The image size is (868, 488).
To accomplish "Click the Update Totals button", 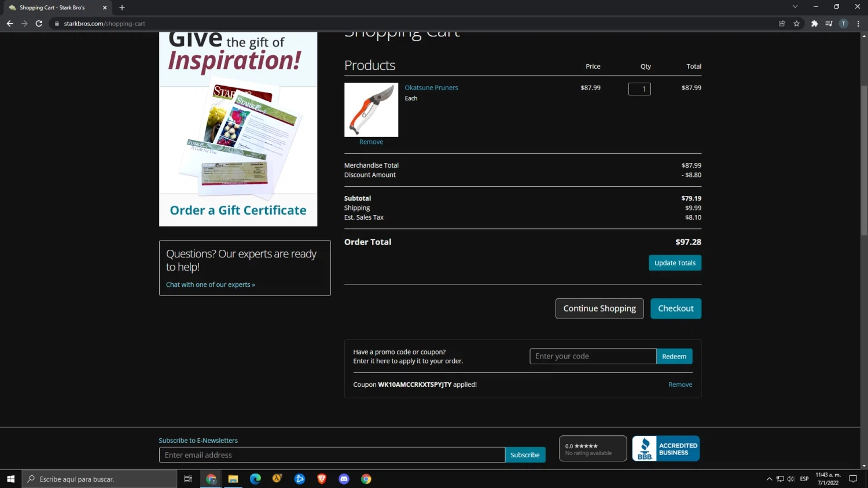I will tap(675, 263).
